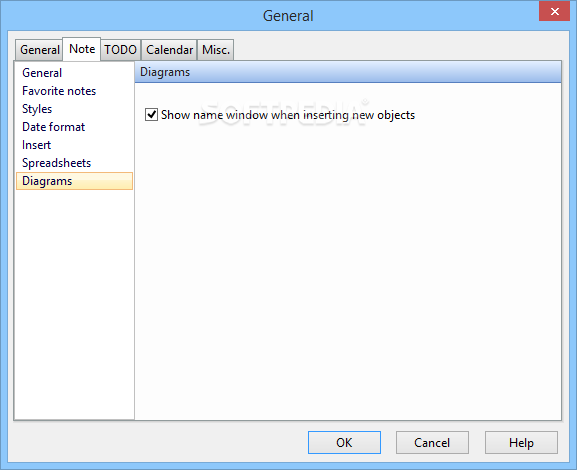Switch to the General tab
Image resolution: width=577 pixels, height=470 pixels.
(39, 50)
